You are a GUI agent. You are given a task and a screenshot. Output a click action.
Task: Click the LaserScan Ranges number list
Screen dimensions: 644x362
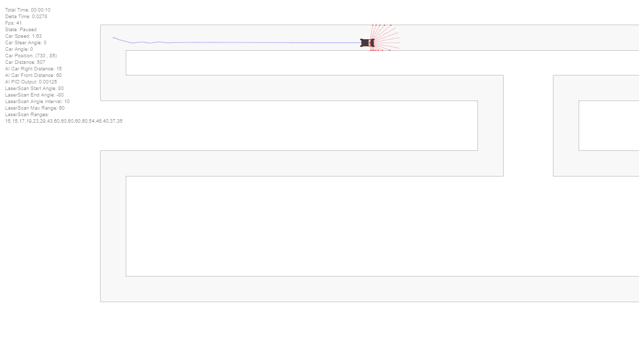(x=64, y=121)
